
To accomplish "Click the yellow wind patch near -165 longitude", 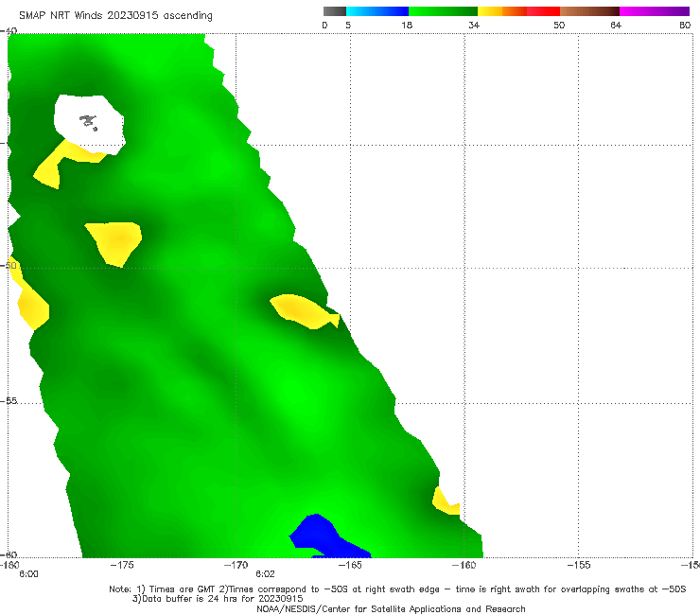I will 304,310.
